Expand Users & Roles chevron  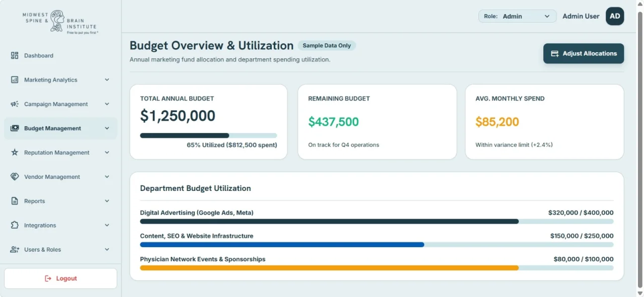coord(107,249)
